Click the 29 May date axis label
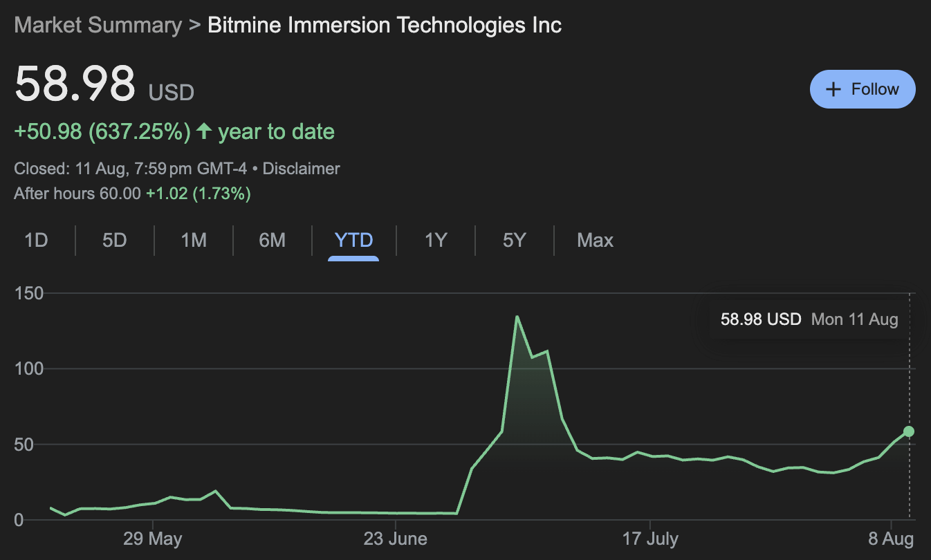 pos(153,539)
